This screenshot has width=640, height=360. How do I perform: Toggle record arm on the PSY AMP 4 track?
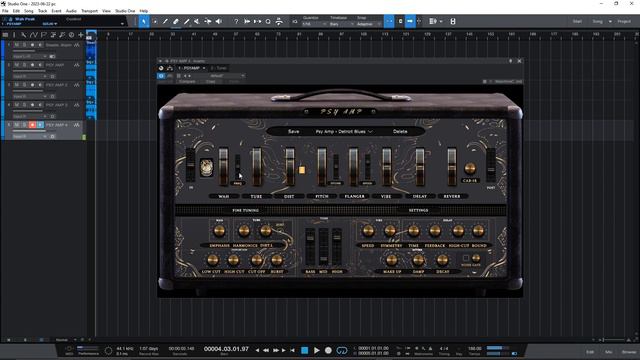pos(32,125)
